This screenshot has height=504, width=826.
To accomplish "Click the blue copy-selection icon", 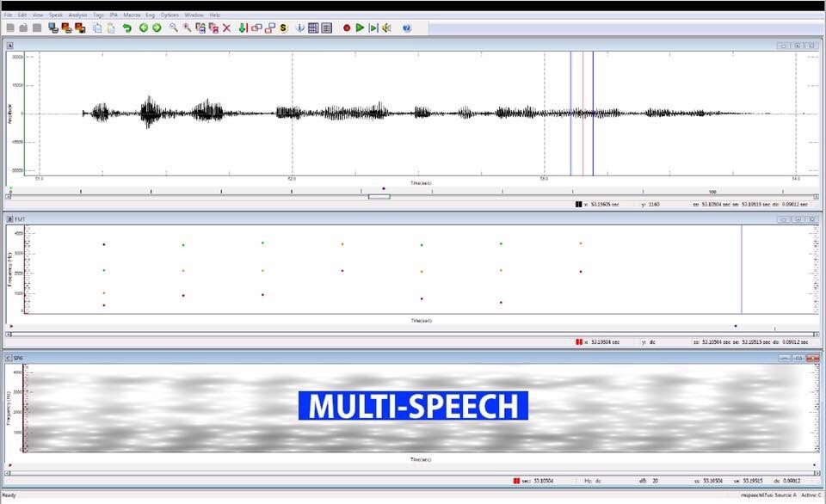I will [x=200, y=28].
